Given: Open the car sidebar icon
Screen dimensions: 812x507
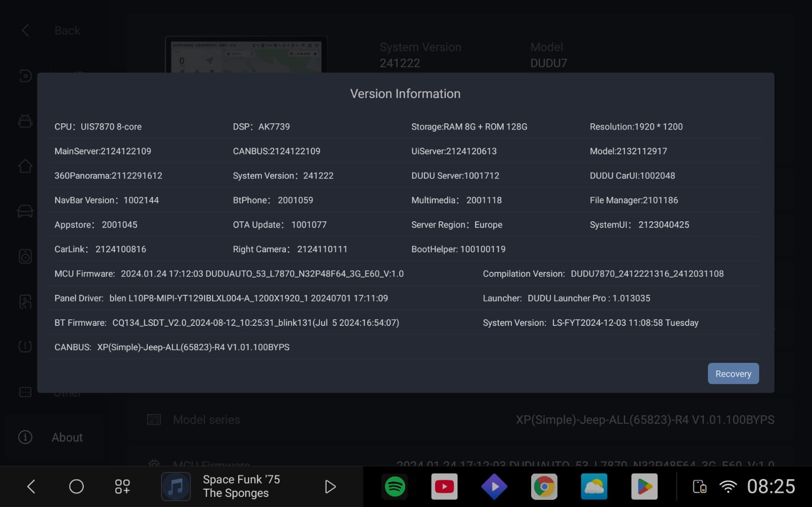Looking at the screenshot, I should [25, 211].
